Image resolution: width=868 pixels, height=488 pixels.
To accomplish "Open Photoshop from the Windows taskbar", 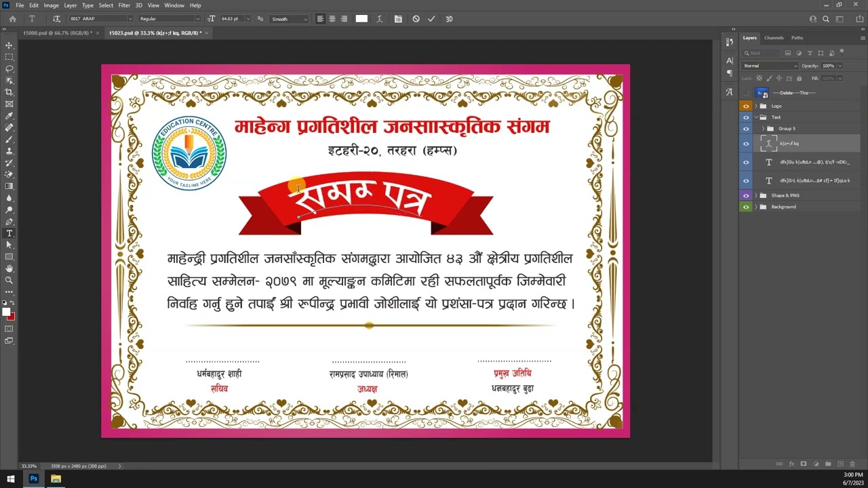I will 33,479.
